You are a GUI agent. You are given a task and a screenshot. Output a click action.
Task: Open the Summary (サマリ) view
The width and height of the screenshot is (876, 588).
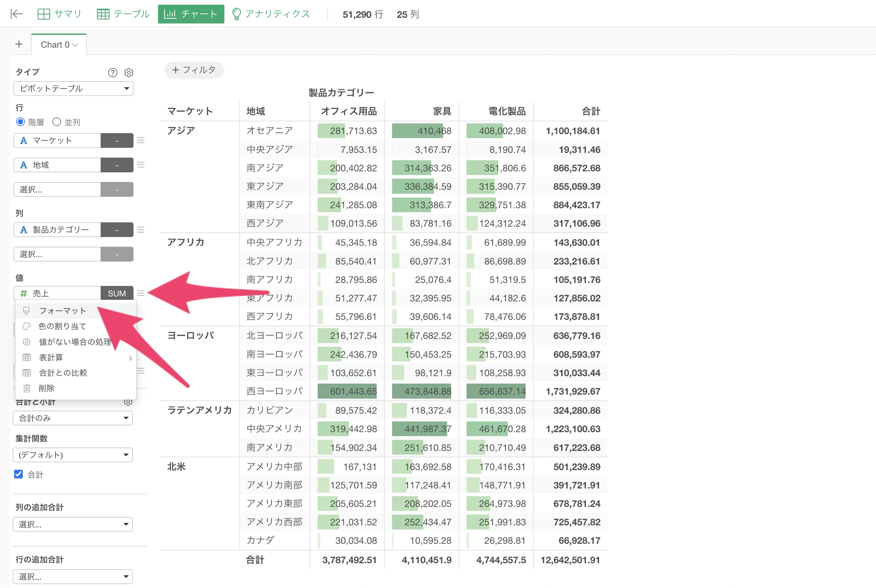(x=59, y=14)
